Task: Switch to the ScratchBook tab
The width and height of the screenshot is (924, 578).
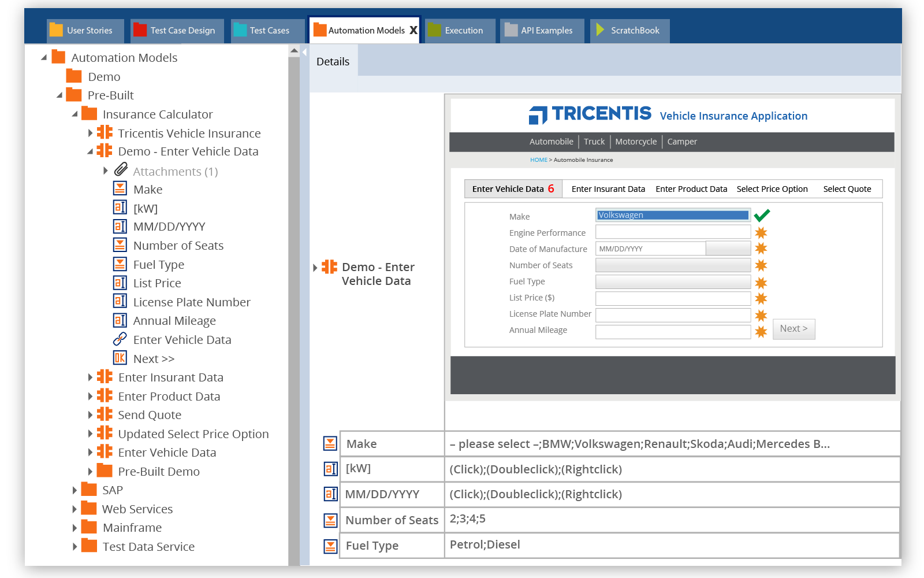Action: coord(631,31)
